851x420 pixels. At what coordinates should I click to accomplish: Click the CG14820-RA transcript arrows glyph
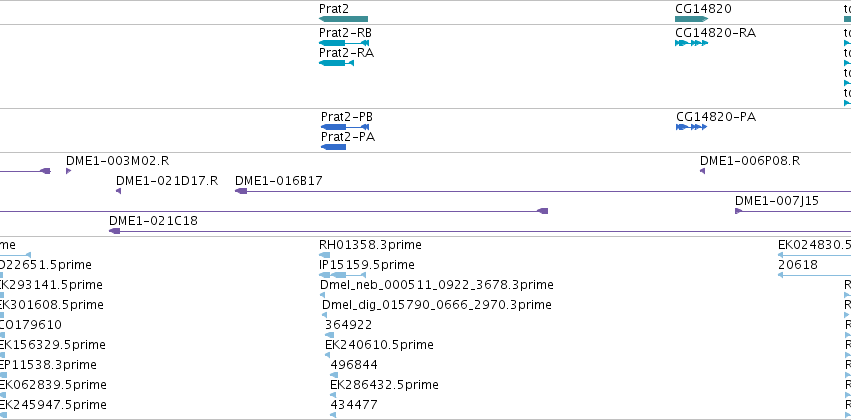[x=691, y=43]
